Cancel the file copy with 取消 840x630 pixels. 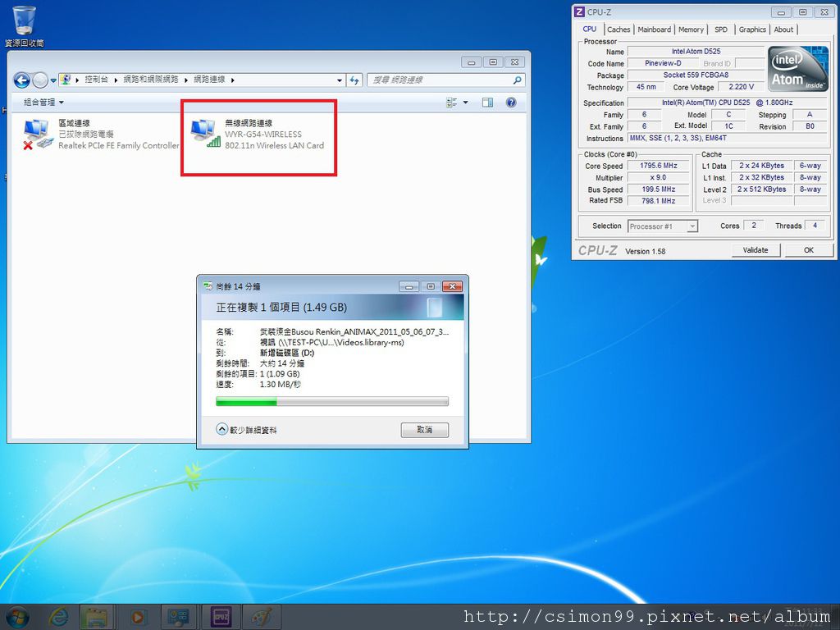tap(424, 430)
